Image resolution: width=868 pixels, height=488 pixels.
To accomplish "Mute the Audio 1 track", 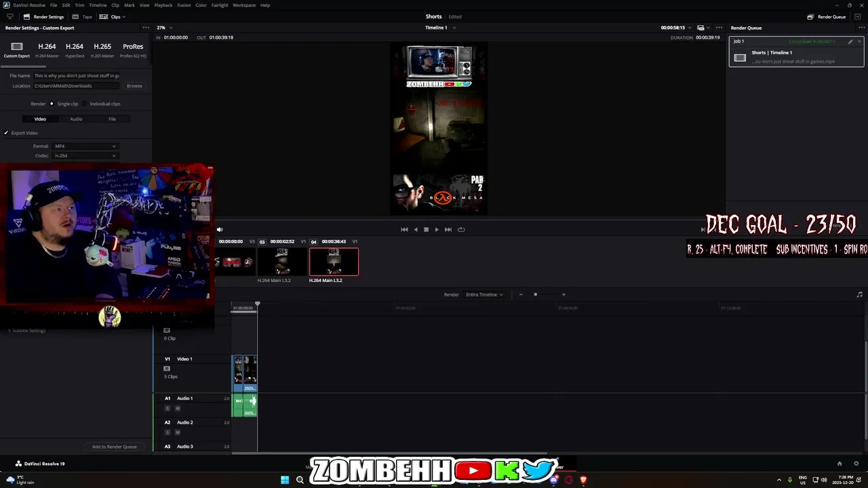I will click(178, 408).
